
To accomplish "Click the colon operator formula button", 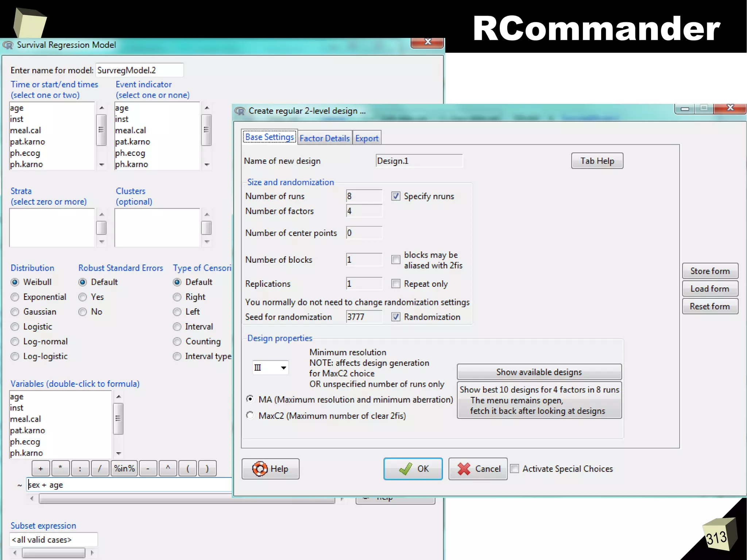I will (x=80, y=468).
